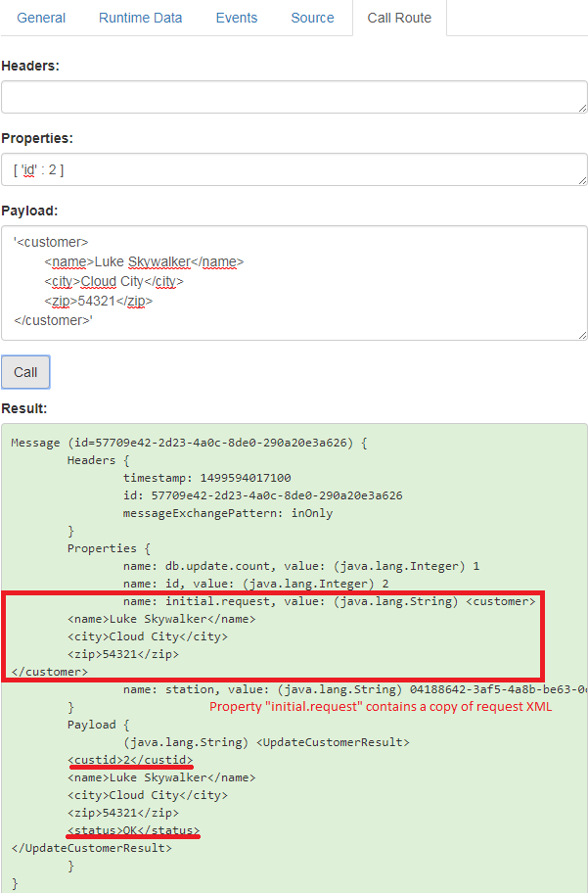Screen dimensions: 588x893
Task: Switch to the General tab
Action: [41, 18]
